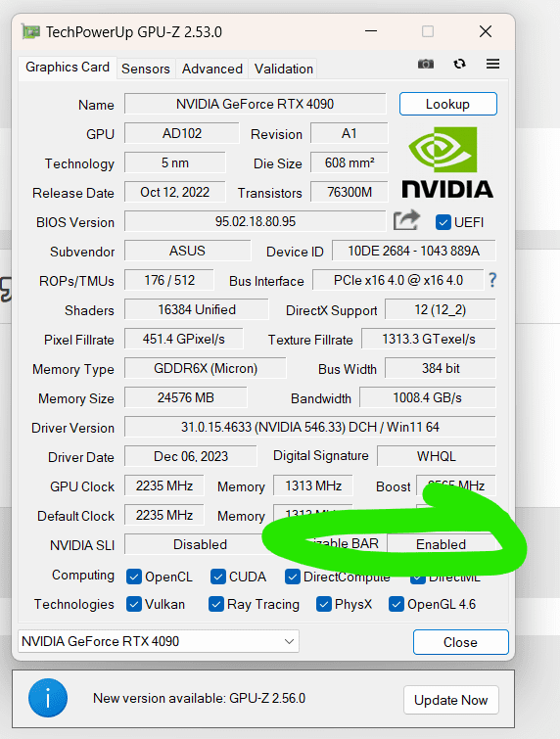Toggle the DirectCompute checkbox
This screenshot has height=739, width=560.
pyautogui.click(x=293, y=577)
